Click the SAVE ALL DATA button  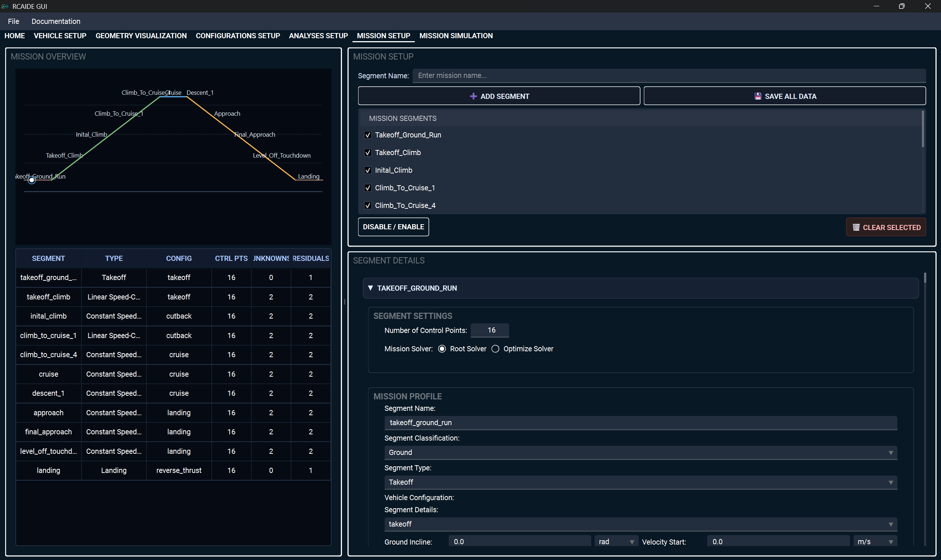click(785, 96)
